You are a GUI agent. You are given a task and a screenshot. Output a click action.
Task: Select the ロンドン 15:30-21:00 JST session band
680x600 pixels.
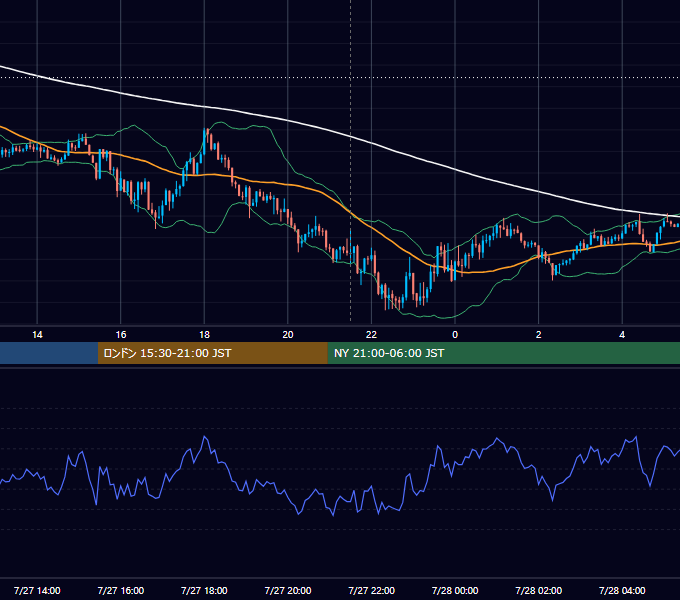(x=212, y=353)
